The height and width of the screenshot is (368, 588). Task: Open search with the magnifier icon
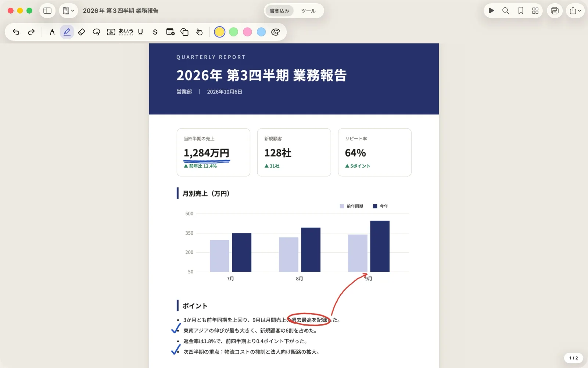pyautogui.click(x=506, y=11)
